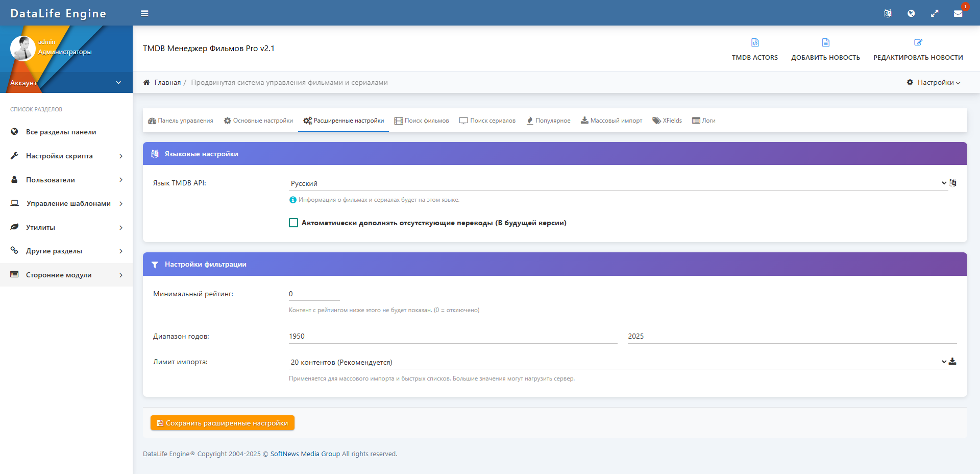Enable automatic missing translations checkbox
Image resolution: width=980 pixels, height=474 pixels.
(x=293, y=223)
